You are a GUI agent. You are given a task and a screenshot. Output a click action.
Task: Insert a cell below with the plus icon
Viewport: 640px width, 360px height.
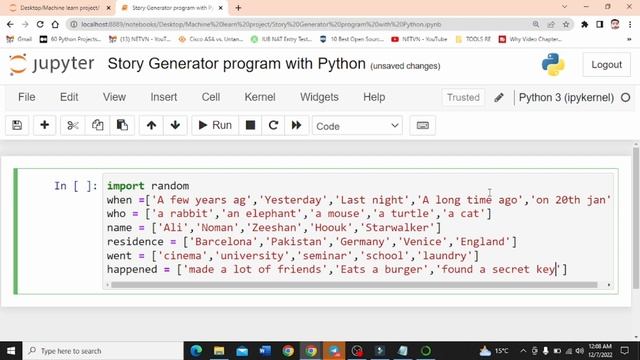[x=44, y=125]
